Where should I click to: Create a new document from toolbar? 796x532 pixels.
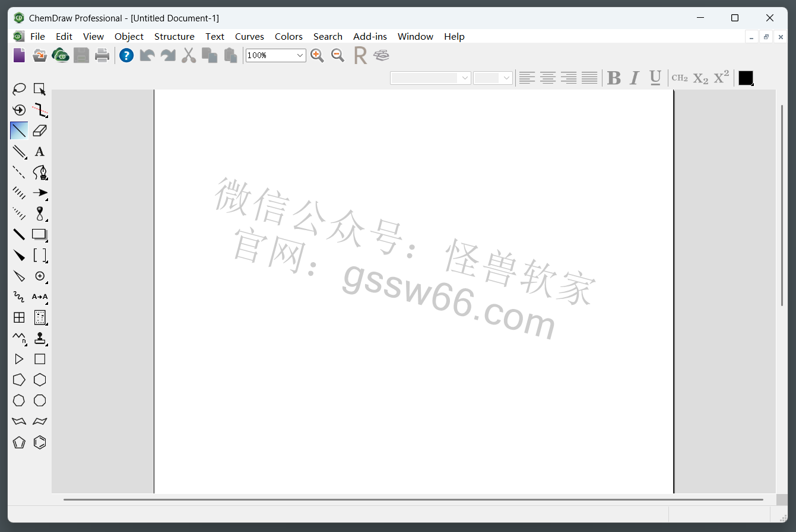pos(19,55)
